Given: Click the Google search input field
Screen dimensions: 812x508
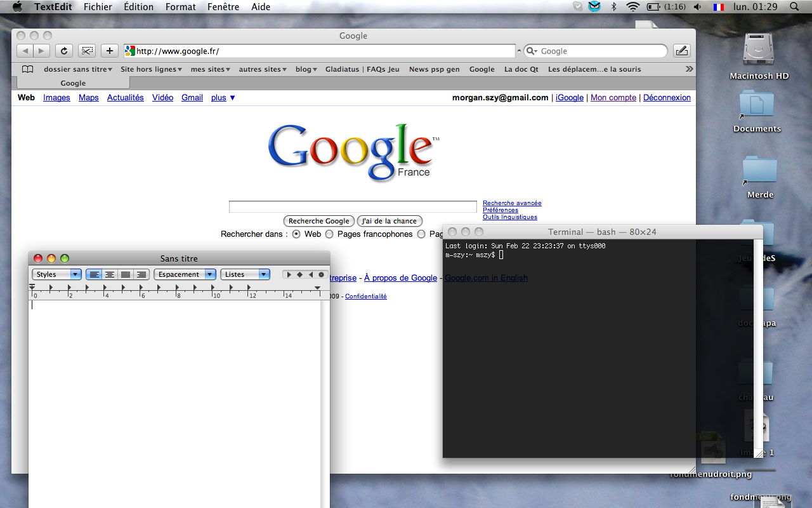Looking at the screenshot, I should (353, 207).
